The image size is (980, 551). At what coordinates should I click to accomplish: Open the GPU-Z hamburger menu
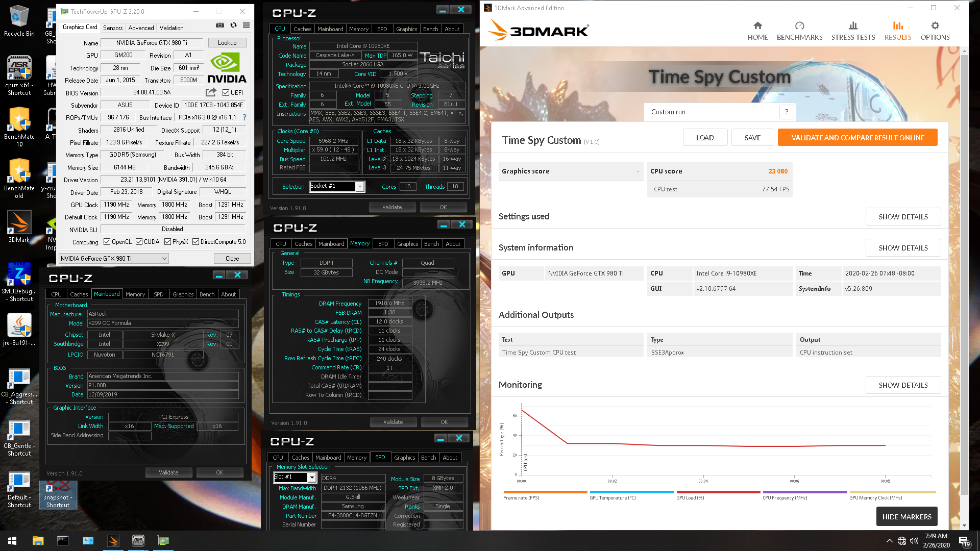pyautogui.click(x=246, y=26)
